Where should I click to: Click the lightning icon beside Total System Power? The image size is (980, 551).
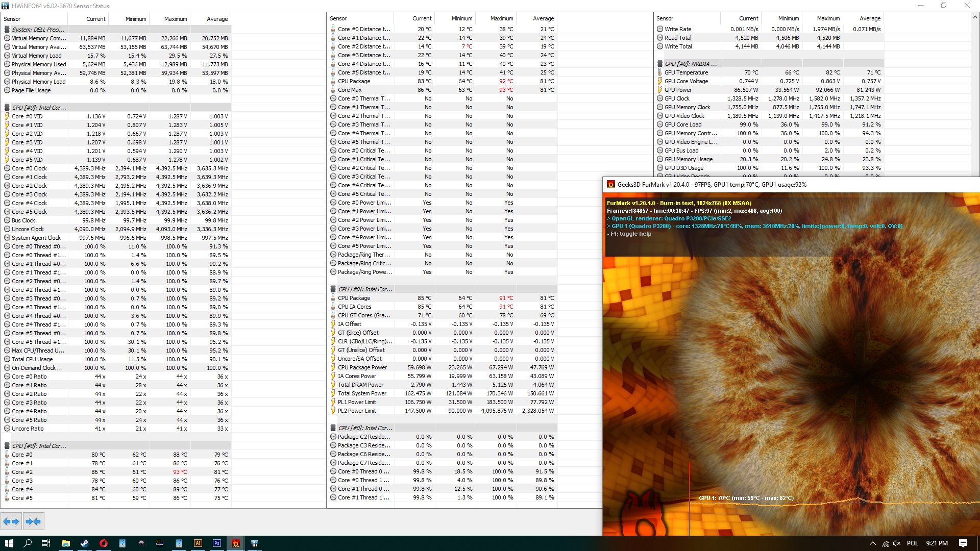(333, 393)
